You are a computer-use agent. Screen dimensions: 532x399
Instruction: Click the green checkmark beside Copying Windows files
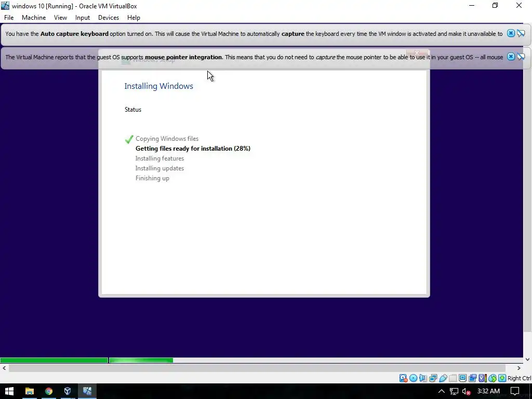tap(129, 139)
